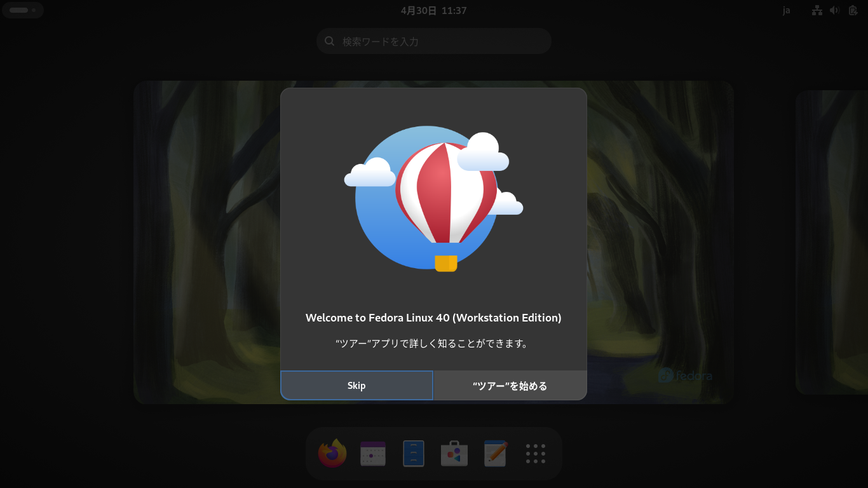Show all applications grid
Image resolution: width=868 pixels, height=488 pixels.
pyautogui.click(x=536, y=454)
